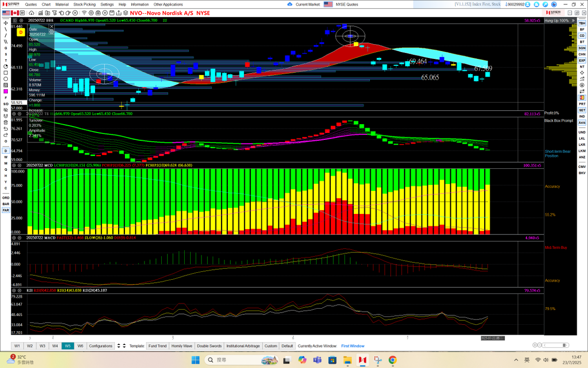Toggle the TBH side button
This screenshot has width=588, height=368.
[x=582, y=23]
